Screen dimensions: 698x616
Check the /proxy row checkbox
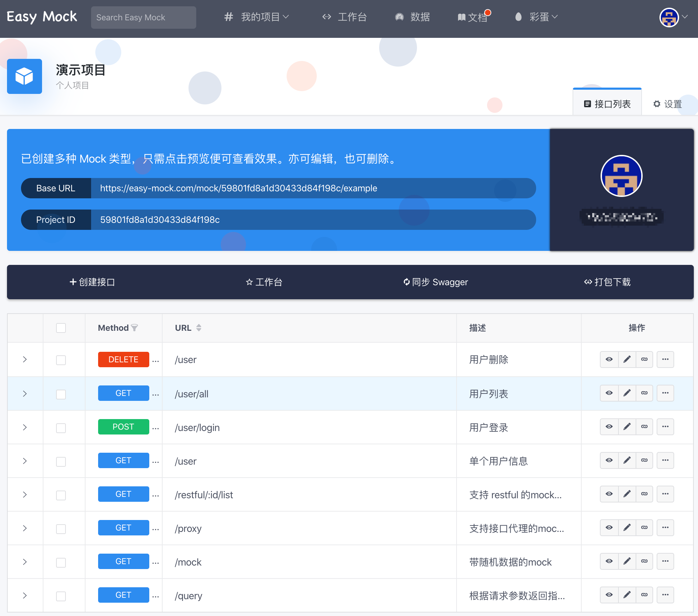[x=61, y=529]
